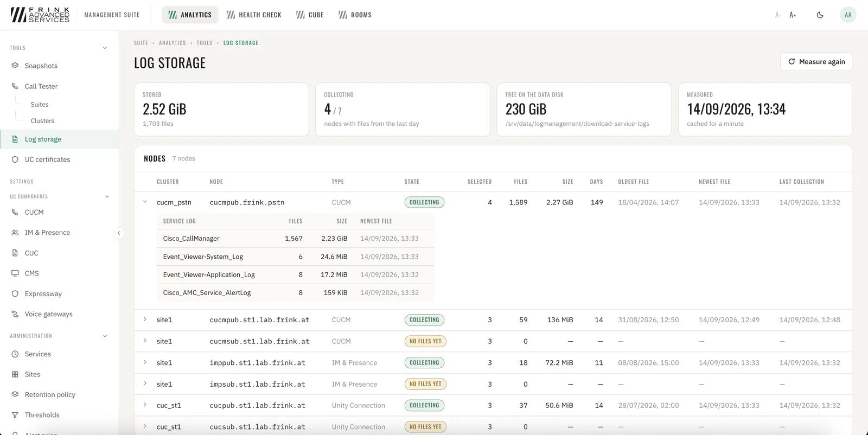Image resolution: width=868 pixels, height=435 pixels.
Task: Open CMS settings
Action: pyautogui.click(x=31, y=273)
